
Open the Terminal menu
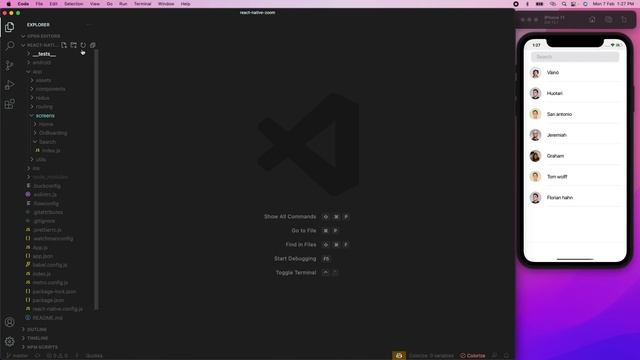[142, 4]
